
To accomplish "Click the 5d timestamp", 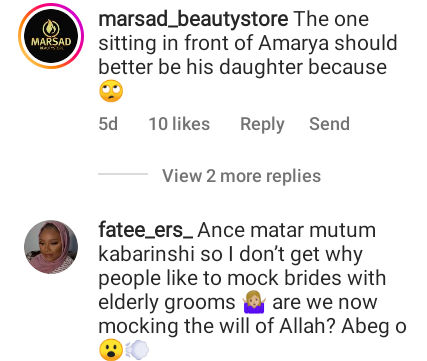I will 108,124.
